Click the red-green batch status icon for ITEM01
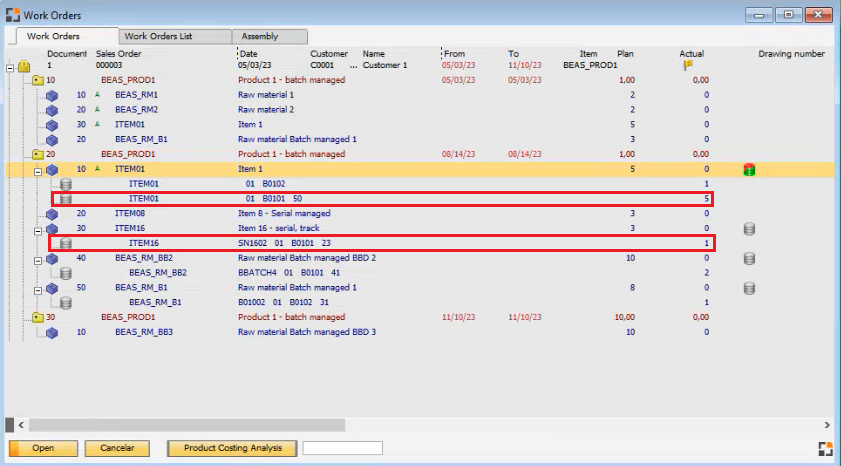 (x=748, y=170)
